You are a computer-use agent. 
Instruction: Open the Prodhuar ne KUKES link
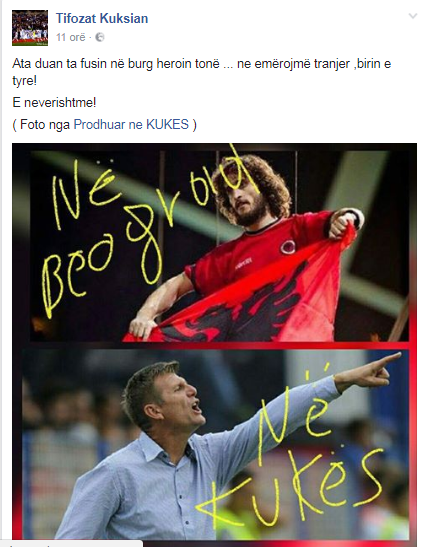coord(131,124)
